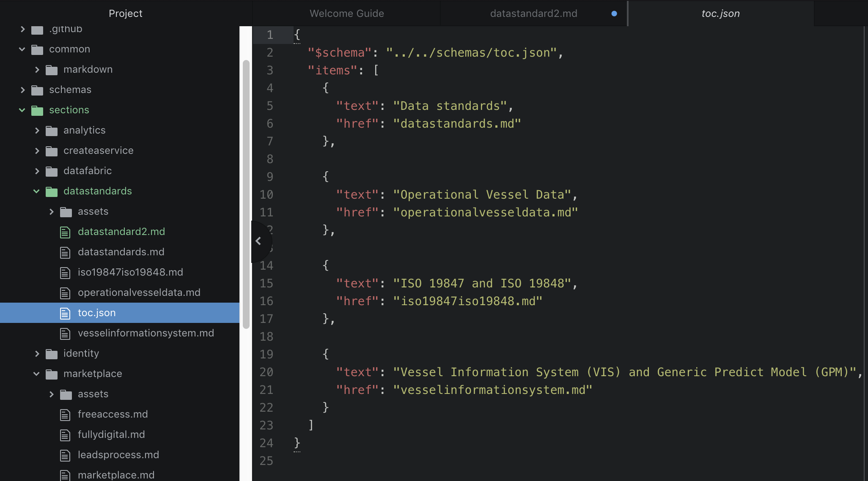
Task: Click the operationalvesseldata.md file icon
Action: point(65,293)
